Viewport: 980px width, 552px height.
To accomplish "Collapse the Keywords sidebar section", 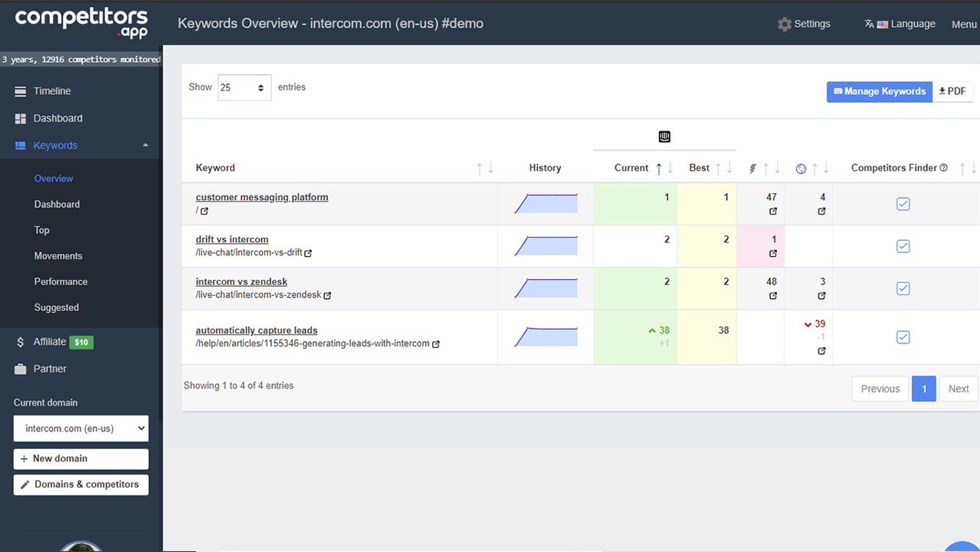I will (x=146, y=146).
